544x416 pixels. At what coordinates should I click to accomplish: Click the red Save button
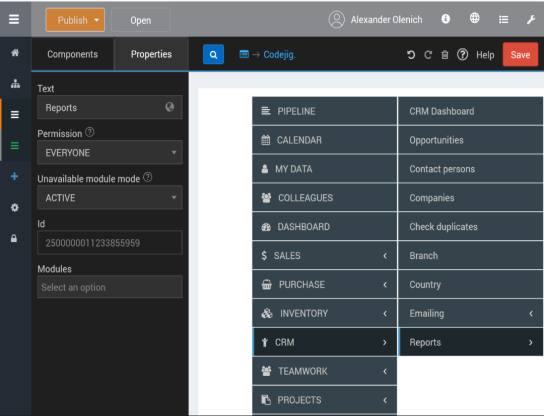(x=520, y=54)
